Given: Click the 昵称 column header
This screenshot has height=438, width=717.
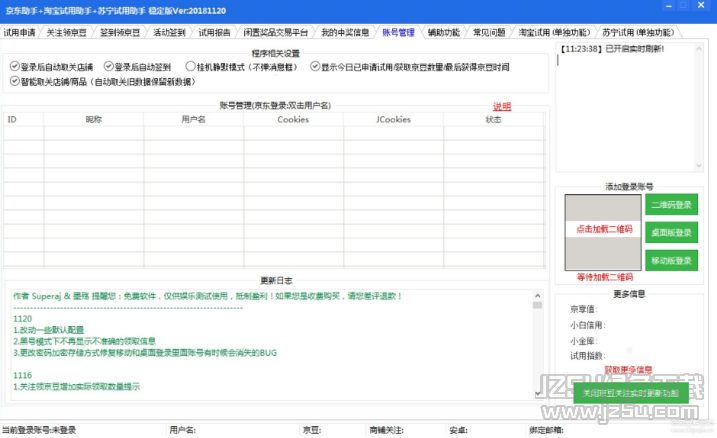Looking at the screenshot, I should click(94, 119).
